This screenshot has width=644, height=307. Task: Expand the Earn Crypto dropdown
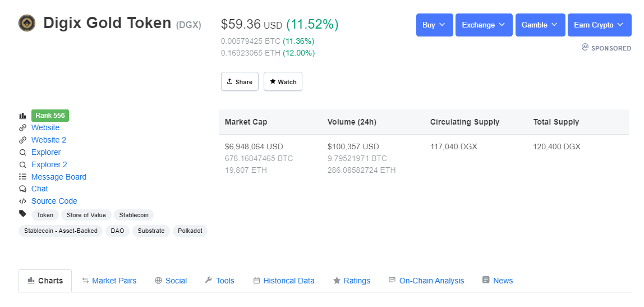click(599, 25)
